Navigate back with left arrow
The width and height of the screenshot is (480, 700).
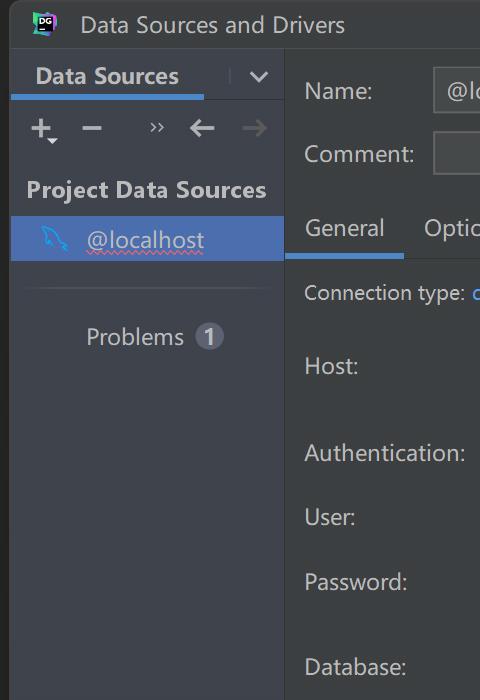202,128
